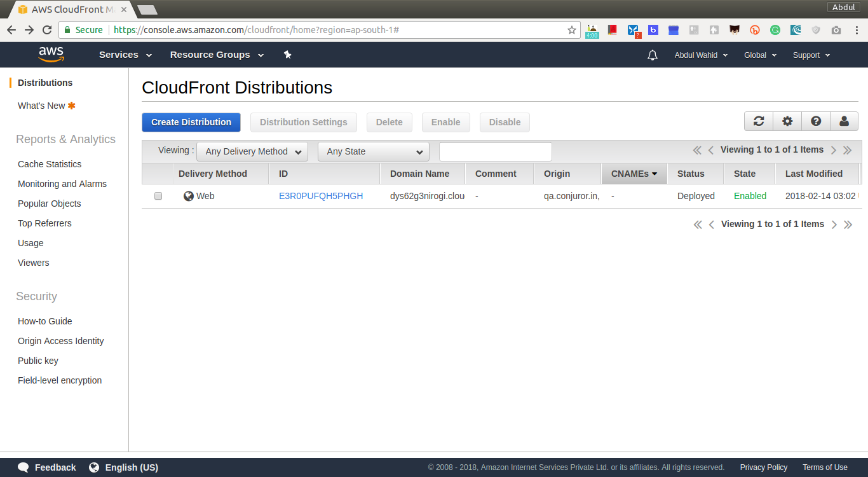Sort by the CNAMEs column header
This screenshot has height=477, width=868.
click(634, 174)
